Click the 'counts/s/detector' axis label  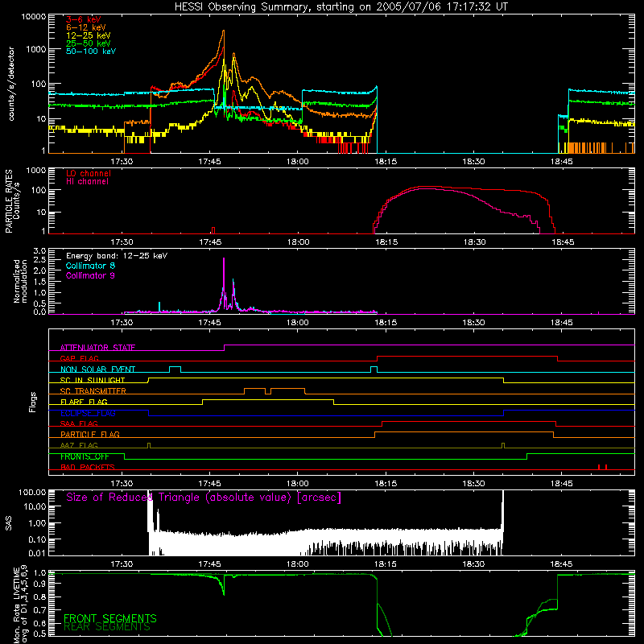click(x=11, y=84)
